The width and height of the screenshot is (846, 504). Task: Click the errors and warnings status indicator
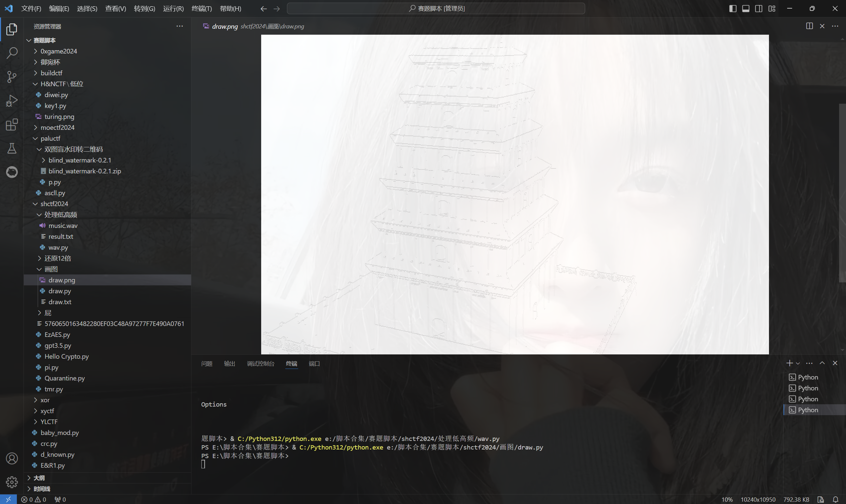pos(33,499)
